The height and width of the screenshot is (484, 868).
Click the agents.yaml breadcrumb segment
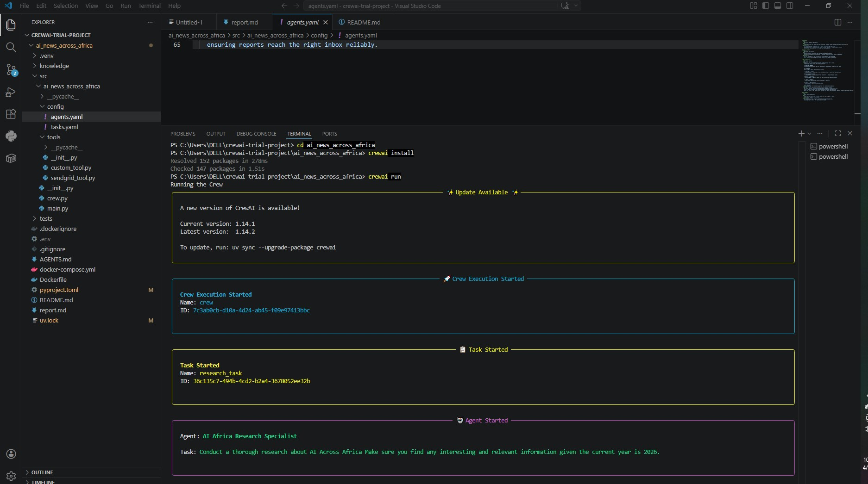tap(361, 35)
